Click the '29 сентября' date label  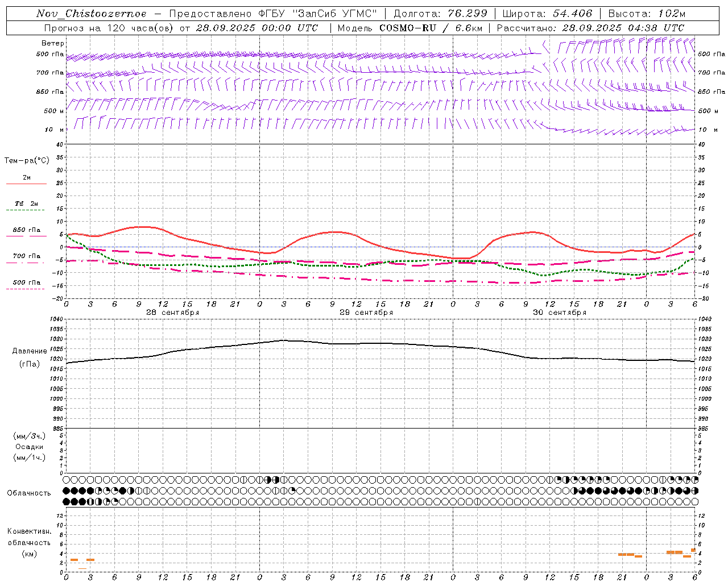tap(366, 313)
